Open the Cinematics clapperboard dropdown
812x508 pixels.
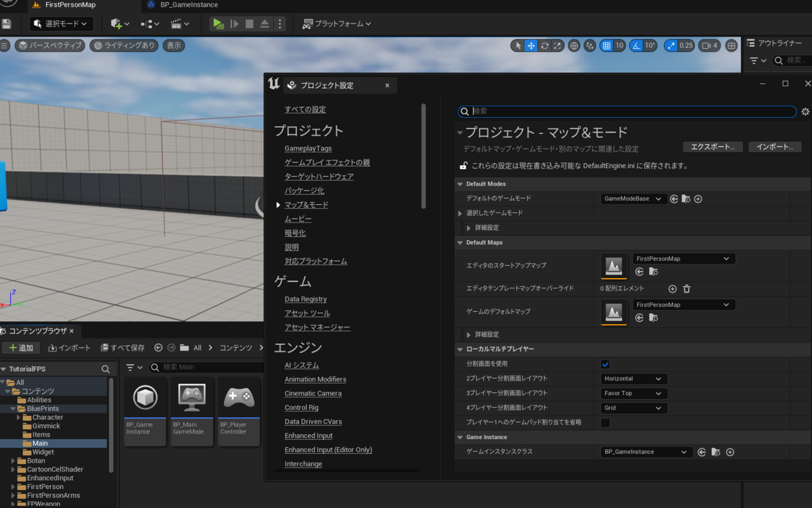click(179, 24)
